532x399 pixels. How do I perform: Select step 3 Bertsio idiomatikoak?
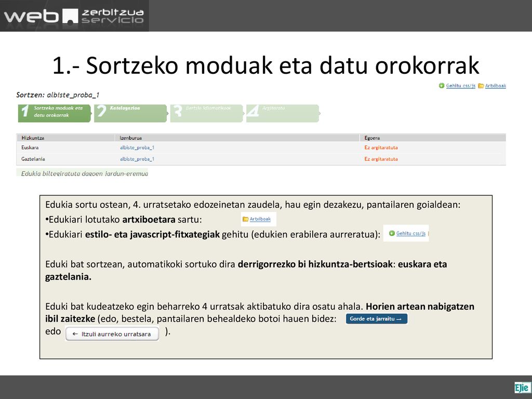tap(206, 113)
